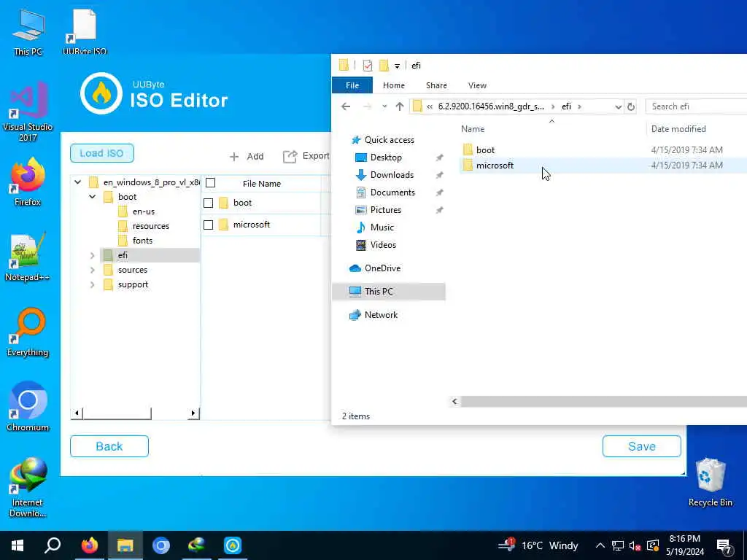Viewport: 747px width, 560px height.
Task: Select the fonts folder in ISO tree
Action: pyautogui.click(x=142, y=241)
